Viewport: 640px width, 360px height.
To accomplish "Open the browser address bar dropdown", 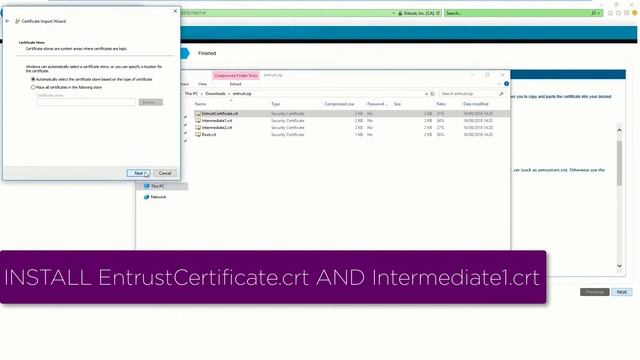I will (x=393, y=13).
